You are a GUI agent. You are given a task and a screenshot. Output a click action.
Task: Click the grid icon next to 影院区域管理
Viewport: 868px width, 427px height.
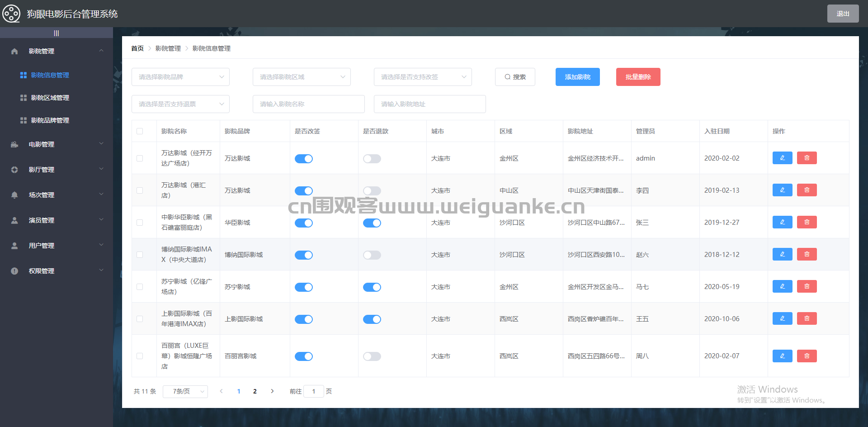(x=24, y=98)
